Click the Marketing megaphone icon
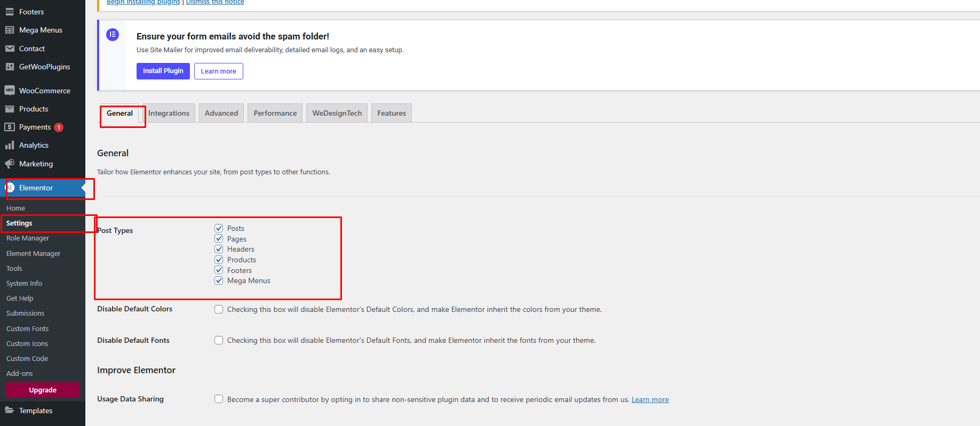Viewport: 980px width, 426px height. click(x=10, y=164)
